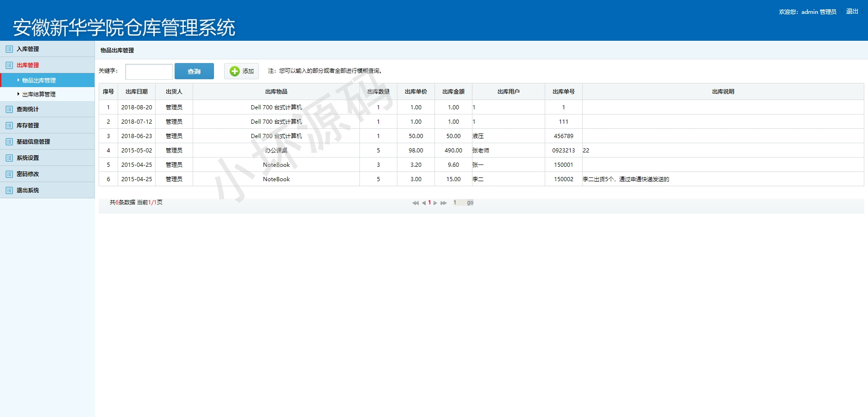The height and width of the screenshot is (417, 868).
Task: Click the 出库说明 column header
Action: click(x=723, y=92)
